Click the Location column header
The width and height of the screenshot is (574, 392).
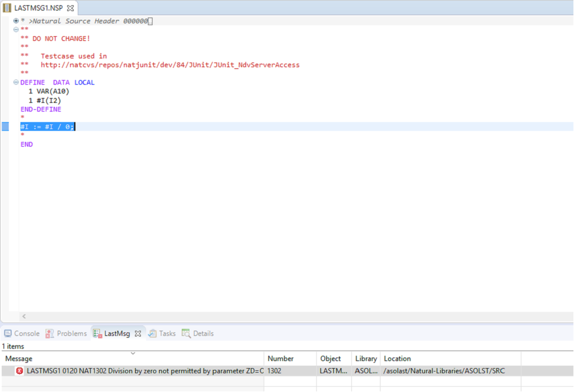(397, 358)
